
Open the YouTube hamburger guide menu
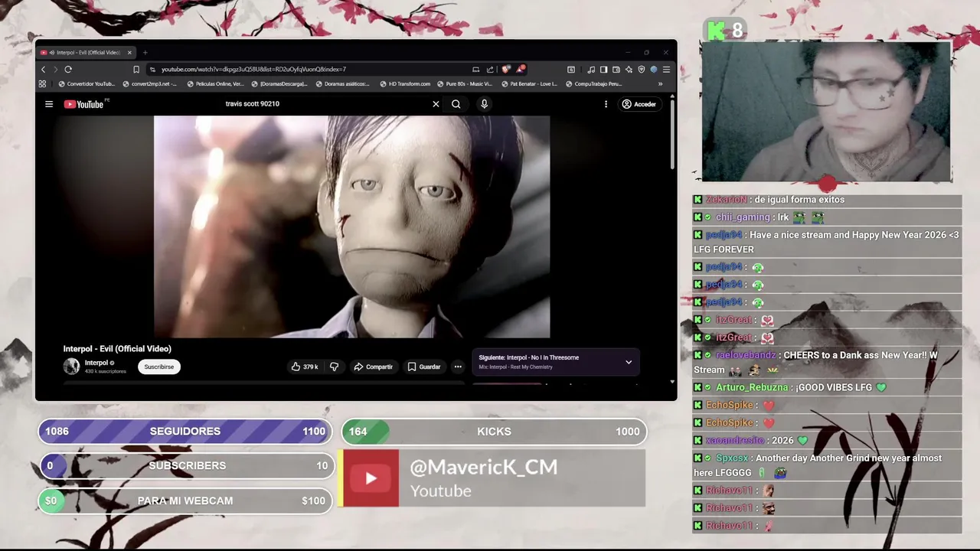(49, 104)
